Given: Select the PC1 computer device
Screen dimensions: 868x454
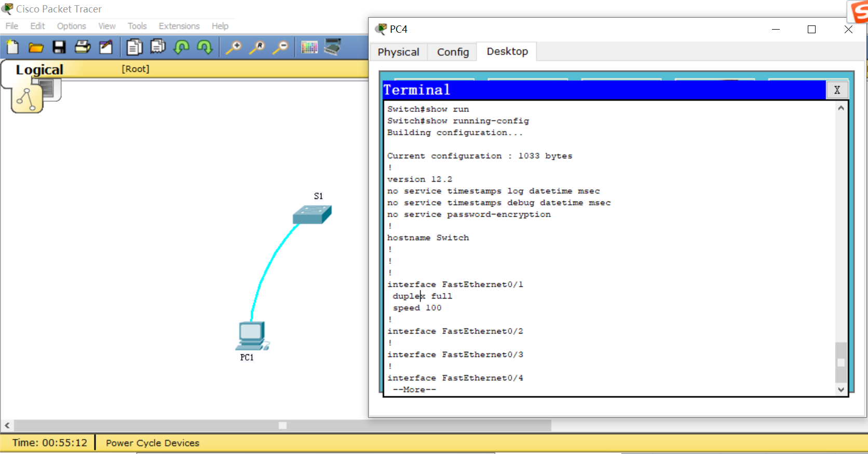Looking at the screenshot, I should pyautogui.click(x=252, y=336).
